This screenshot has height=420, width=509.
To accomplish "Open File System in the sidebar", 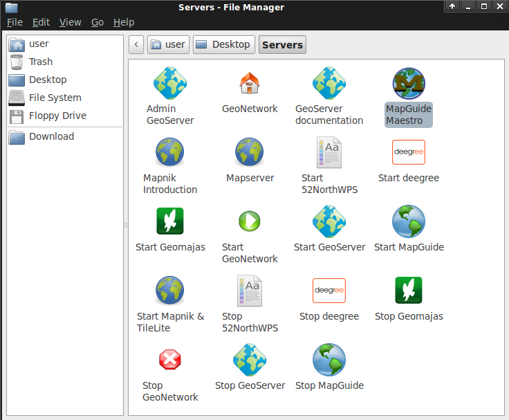I will (x=65, y=98).
